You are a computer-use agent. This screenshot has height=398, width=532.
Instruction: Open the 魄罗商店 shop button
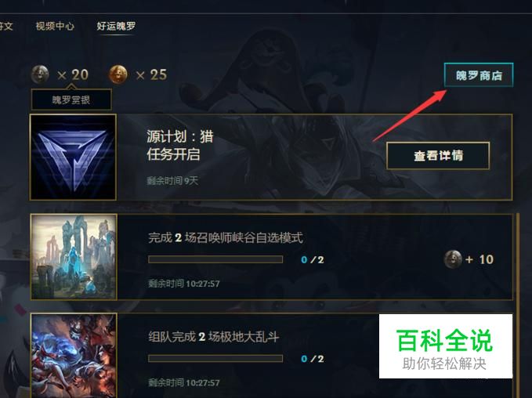pos(479,75)
